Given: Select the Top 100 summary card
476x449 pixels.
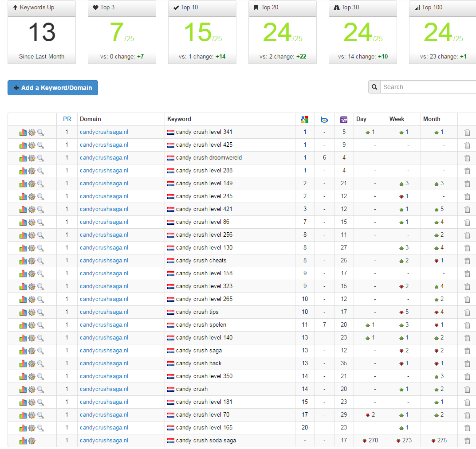Looking at the screenshot, I should pyautogui.click(x=443, y=32).
